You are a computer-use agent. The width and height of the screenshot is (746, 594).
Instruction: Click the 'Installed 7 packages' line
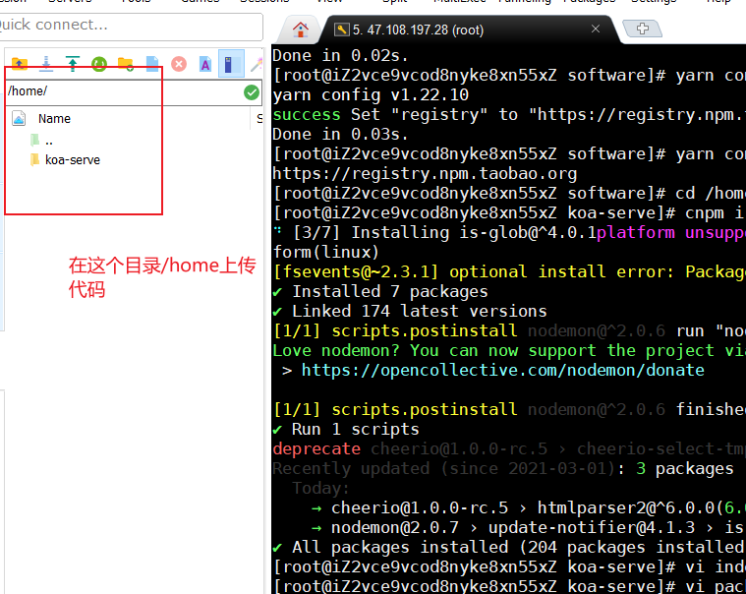point(380,292)
